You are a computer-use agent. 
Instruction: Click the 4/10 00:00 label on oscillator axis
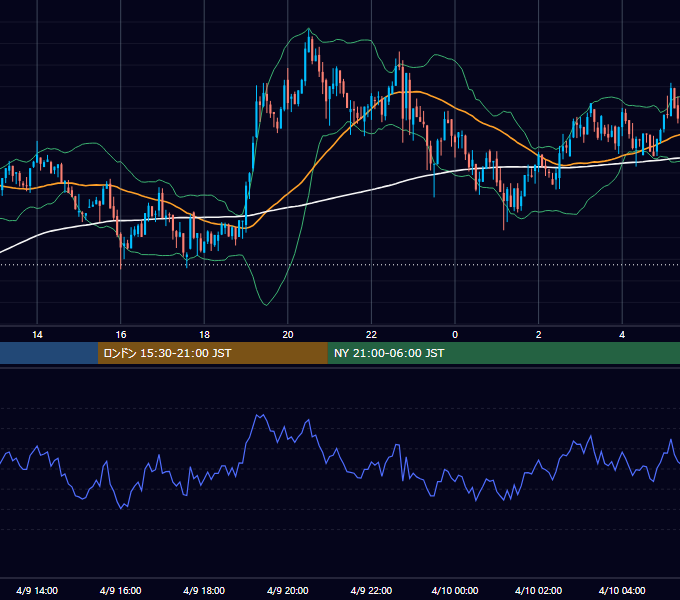click(455, 590)
